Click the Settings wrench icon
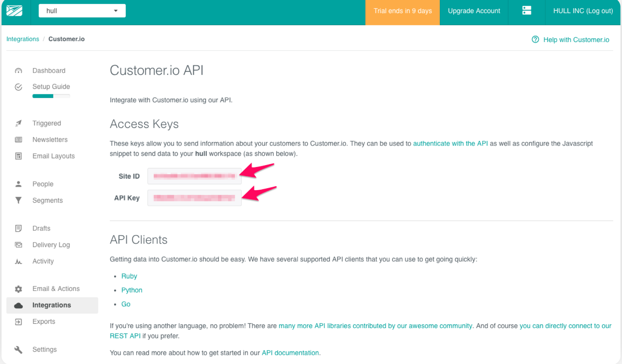The height and width of the screenshot is (364, 622). pyautogui.click(x=19, y=350)
